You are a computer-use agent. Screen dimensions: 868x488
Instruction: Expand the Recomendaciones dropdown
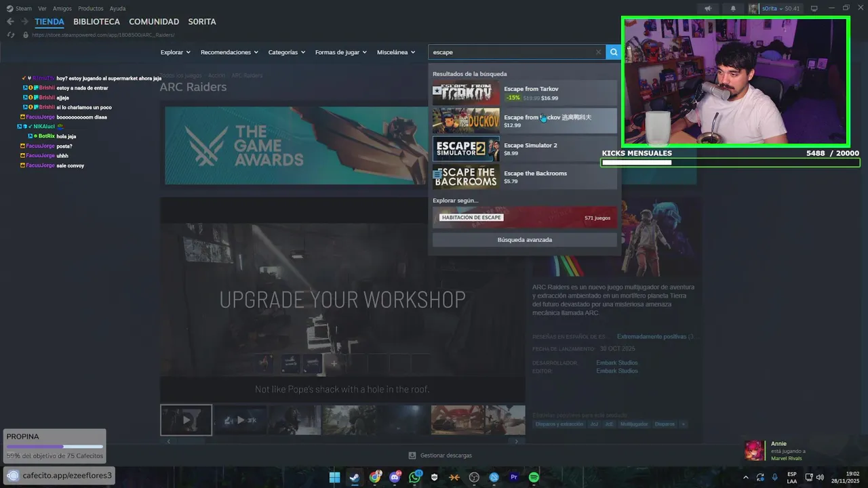point(229,52)
